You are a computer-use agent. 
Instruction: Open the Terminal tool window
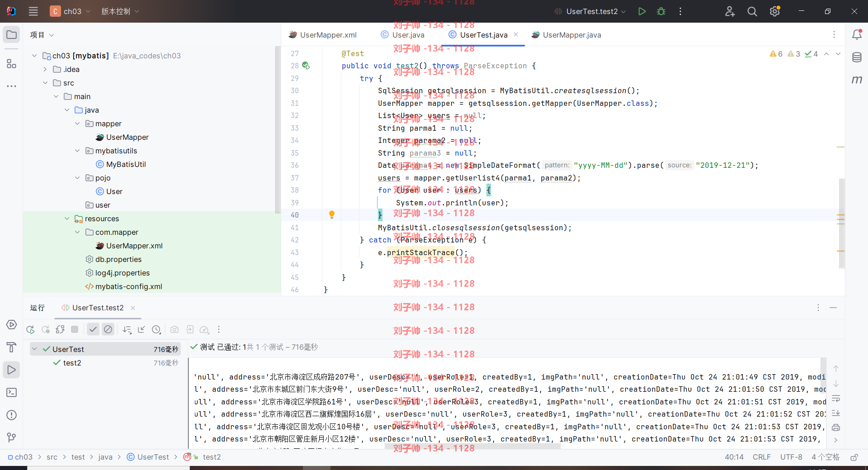click(12, 393)
